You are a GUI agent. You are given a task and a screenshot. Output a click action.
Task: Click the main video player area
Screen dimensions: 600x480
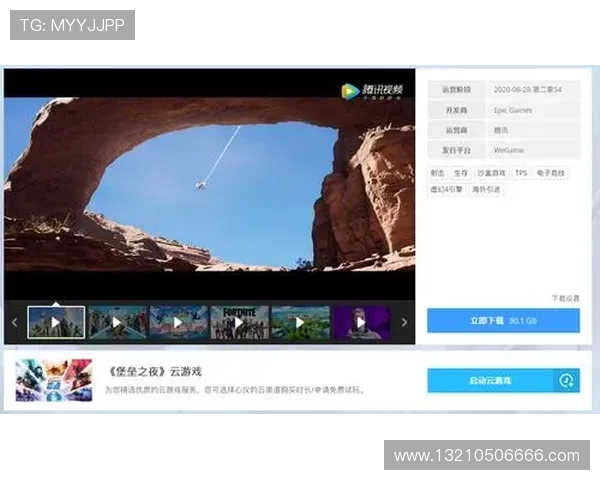click(x=209, y=184)
